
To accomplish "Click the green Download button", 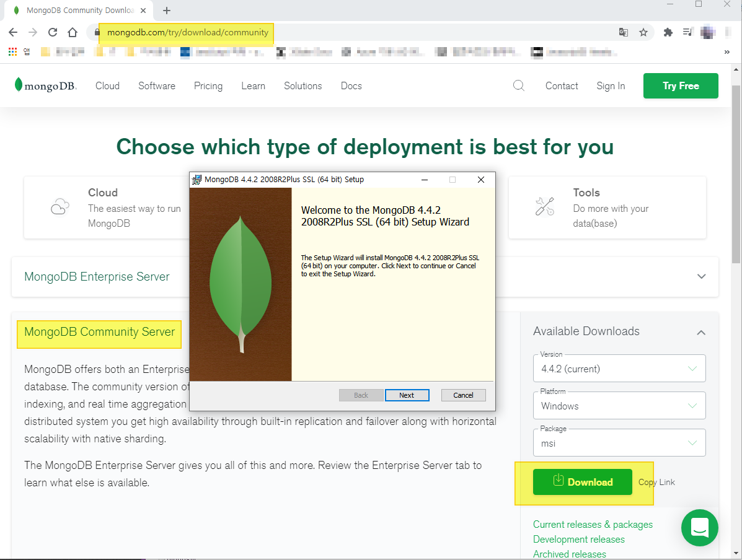I will 582,482.
